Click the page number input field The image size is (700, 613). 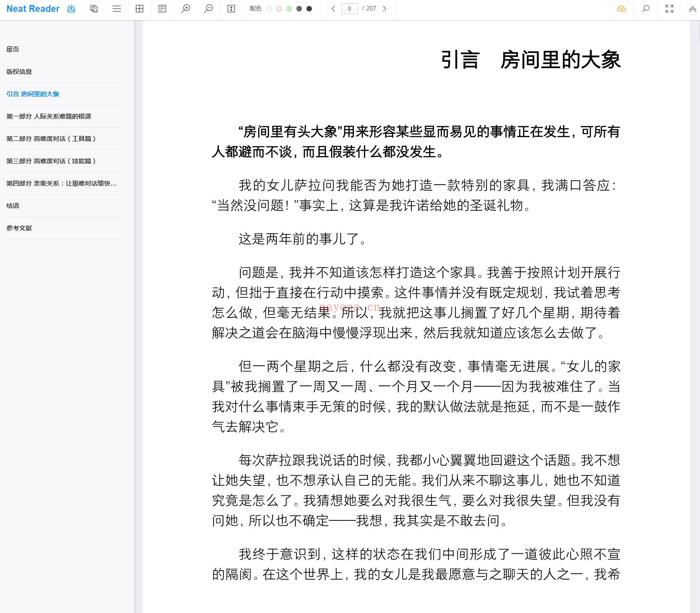tap(350, 9)
